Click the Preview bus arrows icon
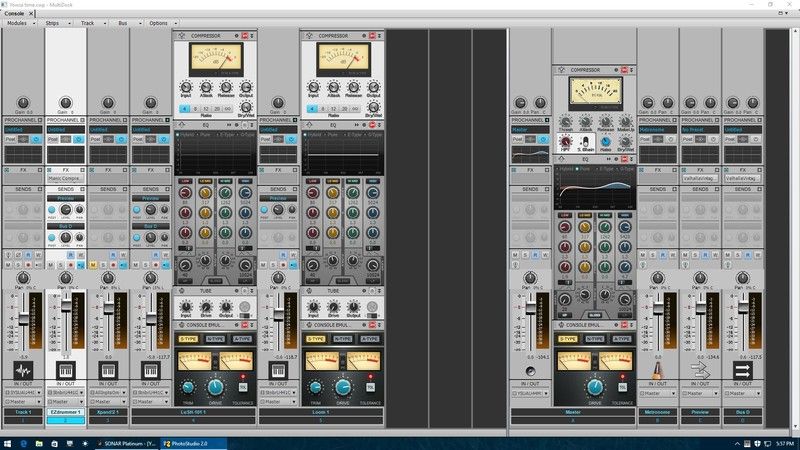The height and width of the screenshot is (450, 800). [700, 370]
